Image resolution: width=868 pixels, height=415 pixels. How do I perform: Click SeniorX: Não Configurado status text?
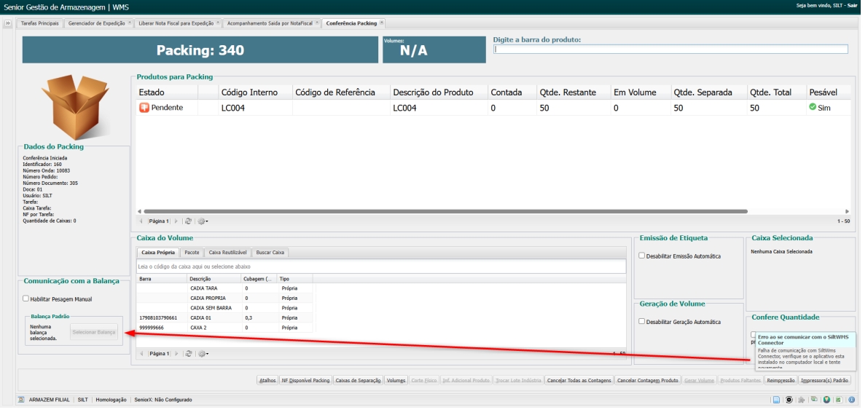163,400
